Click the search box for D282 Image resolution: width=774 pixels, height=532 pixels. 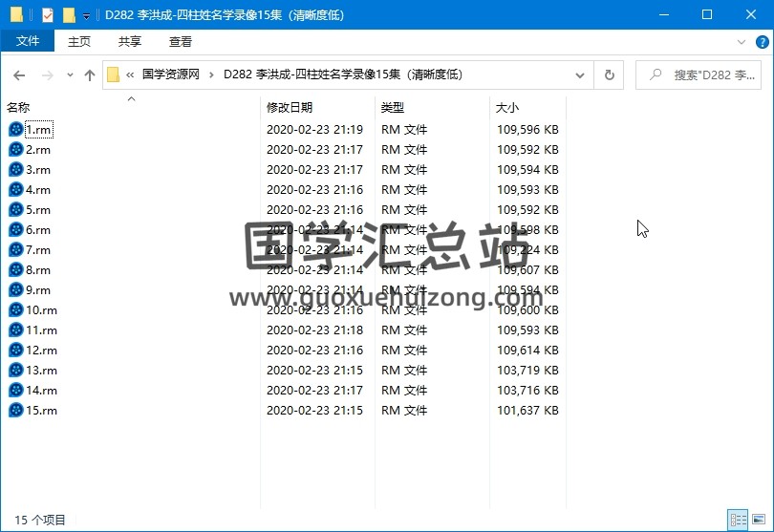699,75
